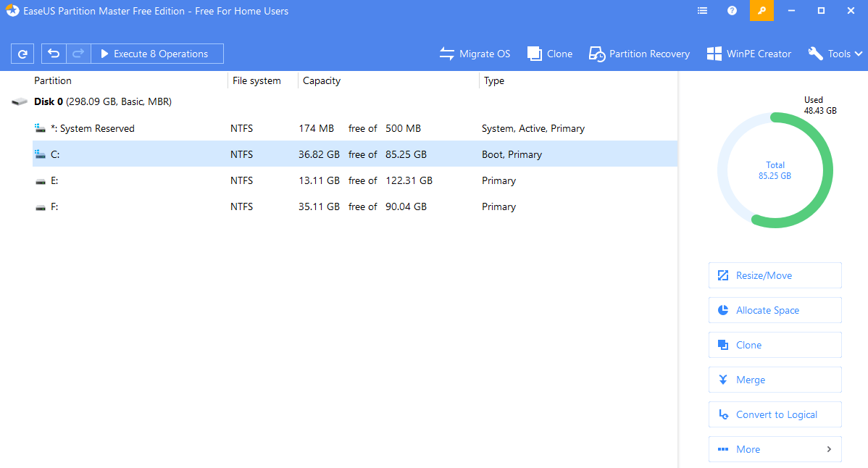Screen dimensions: 868x468
Task: Open Migrate OS tool
Action: (x=475, y=53)
